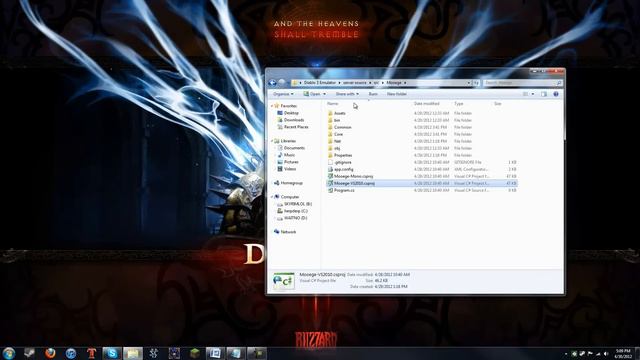Click the refresh button beside the address bar
Viewport: 640px width, 360px height.
[x=476, y=83]
